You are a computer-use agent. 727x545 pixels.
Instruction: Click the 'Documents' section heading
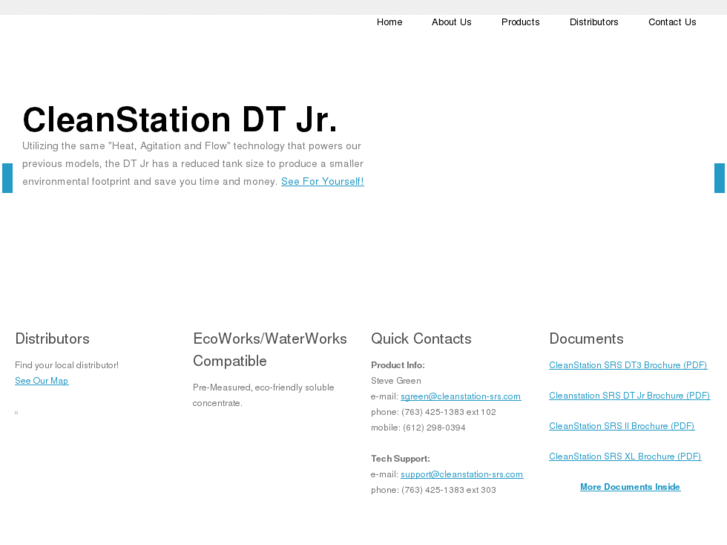[x=586, y=339]
